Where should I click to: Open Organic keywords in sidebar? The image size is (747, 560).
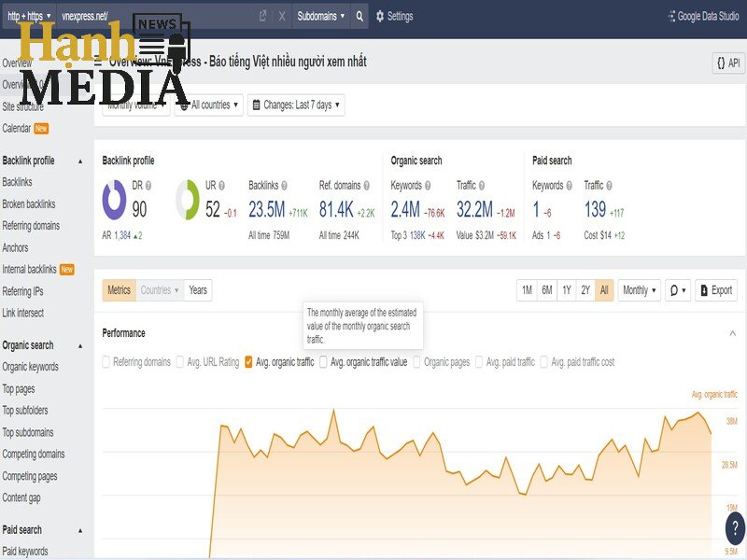point(31,367)
